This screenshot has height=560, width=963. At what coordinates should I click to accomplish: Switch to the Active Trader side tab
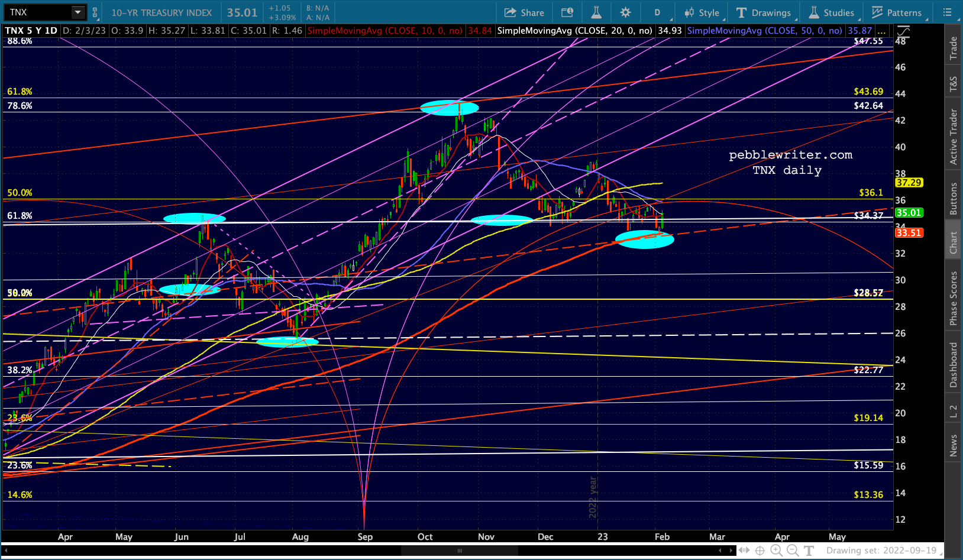pos(953,137)
